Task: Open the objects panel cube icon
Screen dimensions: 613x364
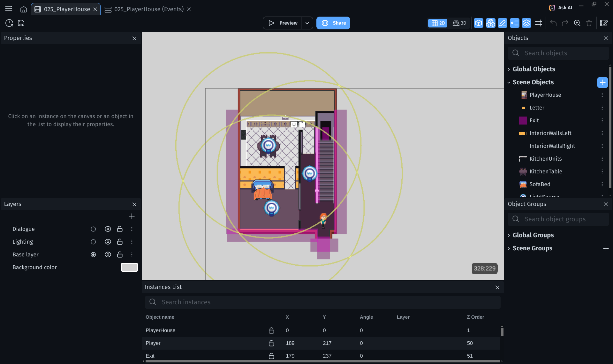Action: coord(478,23)
